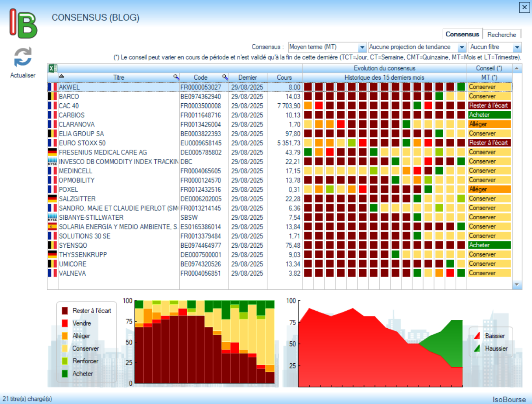Click the NYSE icon beside SIBANYE-STILLWATER
This screenshot has width=532, height=404.
[x=52, y=217]
